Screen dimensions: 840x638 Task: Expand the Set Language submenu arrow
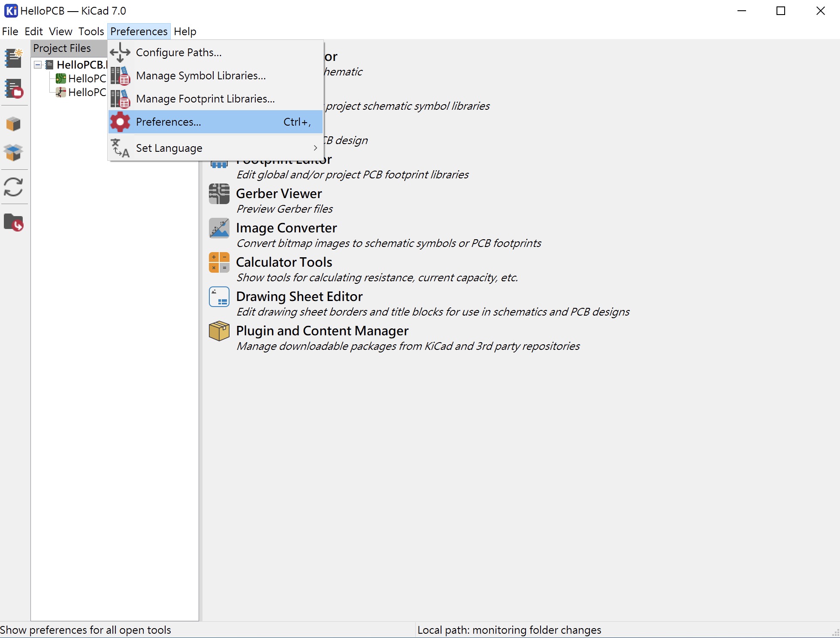(x=315, y=148)
